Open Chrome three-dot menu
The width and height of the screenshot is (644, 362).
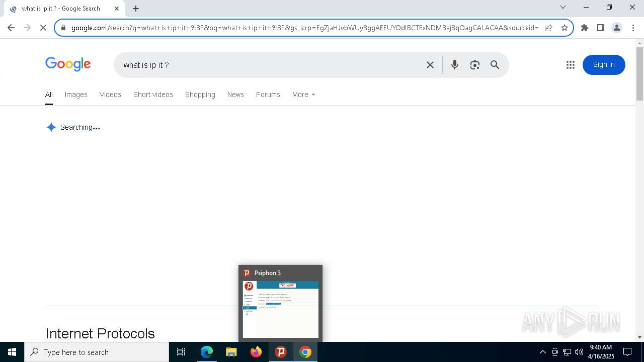632,28
